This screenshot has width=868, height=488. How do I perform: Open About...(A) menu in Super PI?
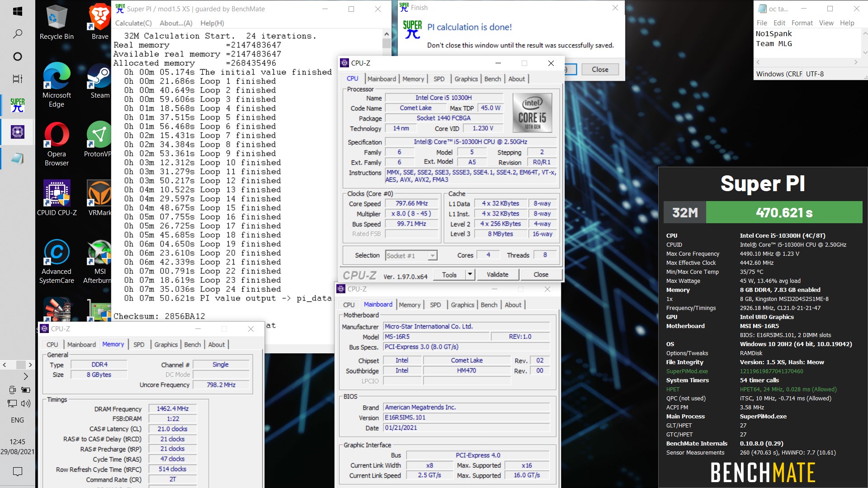point(176,23)
